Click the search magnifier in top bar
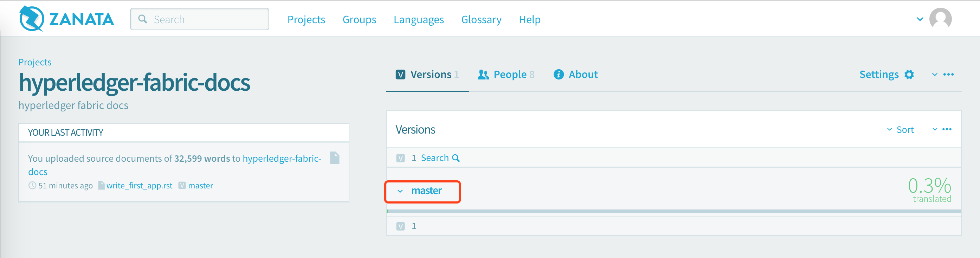The image size is (980, 258). click(143, 19)
